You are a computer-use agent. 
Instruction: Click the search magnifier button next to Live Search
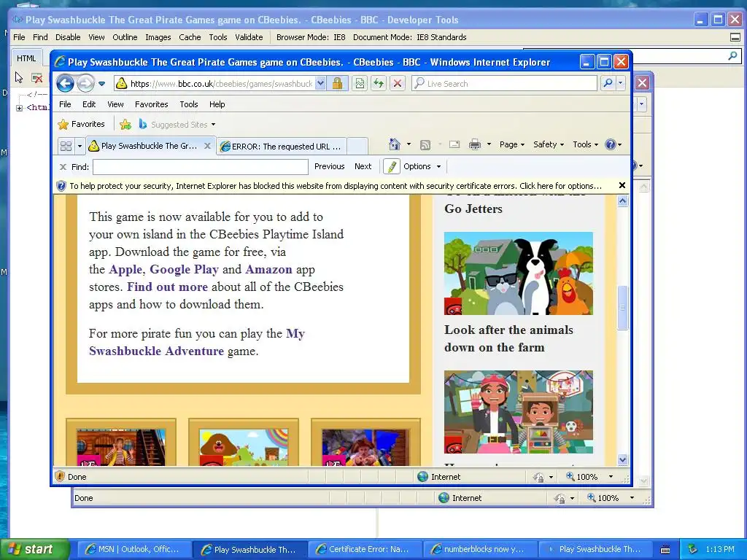tap(608, 83)
